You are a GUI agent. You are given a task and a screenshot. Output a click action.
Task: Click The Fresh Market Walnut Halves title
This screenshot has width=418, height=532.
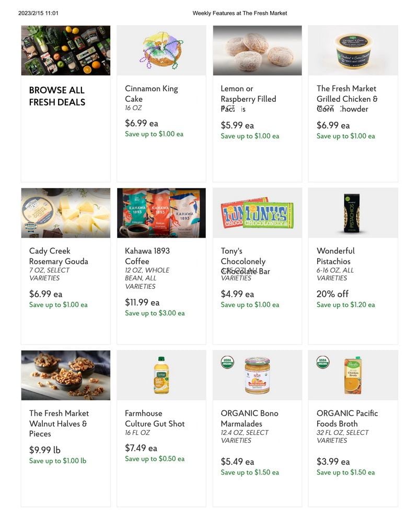[x=59, y=423]
